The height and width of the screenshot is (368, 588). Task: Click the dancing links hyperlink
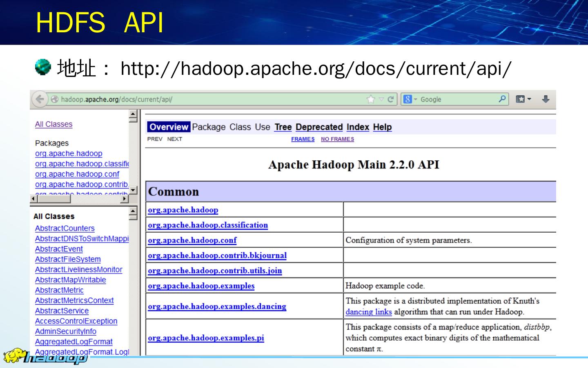coord(368,312)
